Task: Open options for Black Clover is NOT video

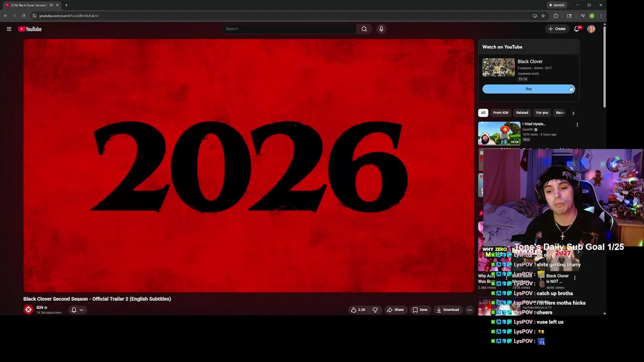Action: coord(575,278)
